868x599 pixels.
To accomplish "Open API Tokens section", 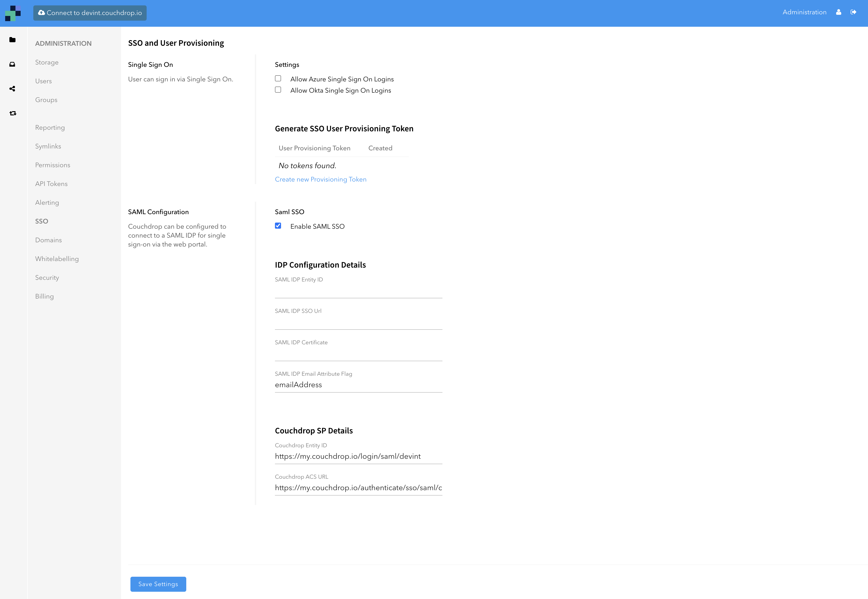I will pyautogui.click(x=51, y=184).
